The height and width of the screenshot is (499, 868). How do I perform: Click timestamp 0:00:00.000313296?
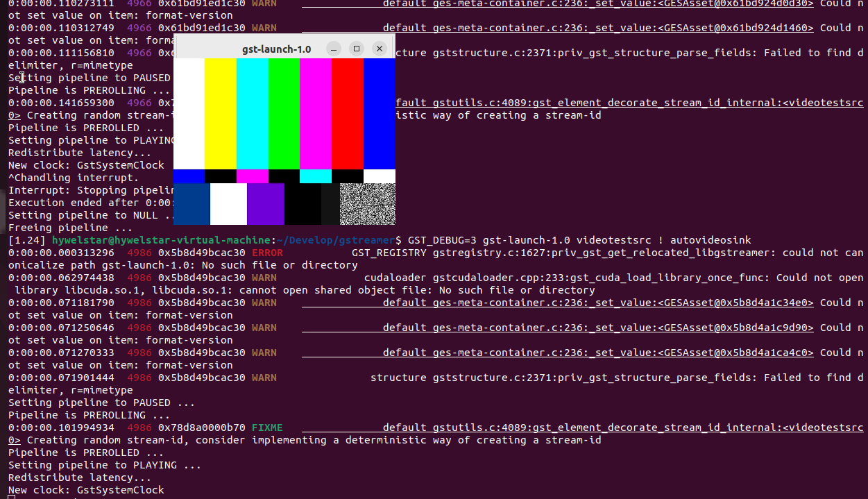(x=62, y=253)
